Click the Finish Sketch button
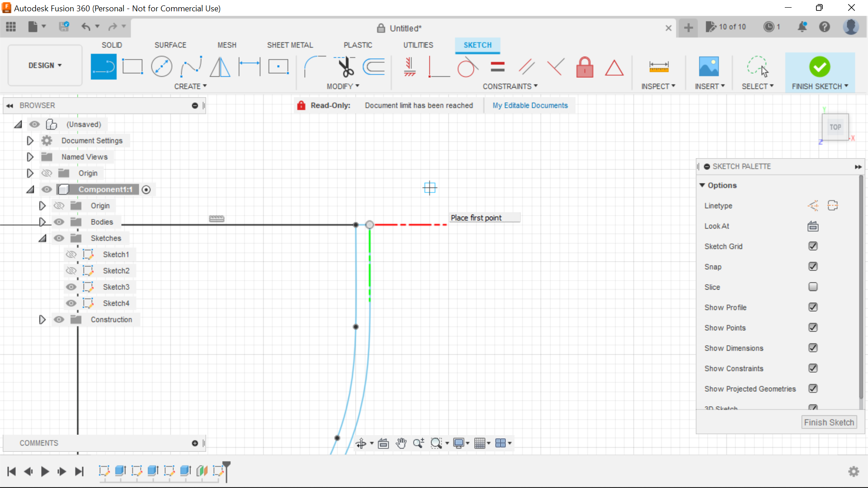 click(x=829, y=422)
